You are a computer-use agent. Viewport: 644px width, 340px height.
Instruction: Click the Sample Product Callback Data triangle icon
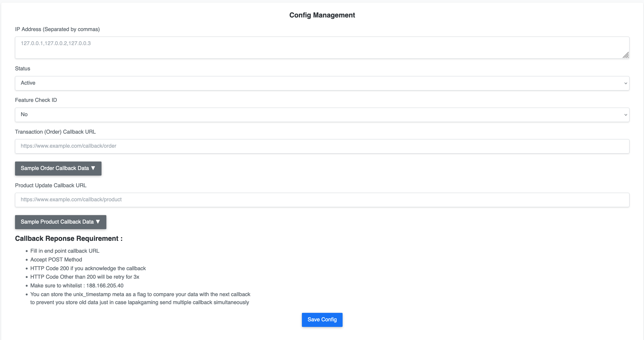98,222
